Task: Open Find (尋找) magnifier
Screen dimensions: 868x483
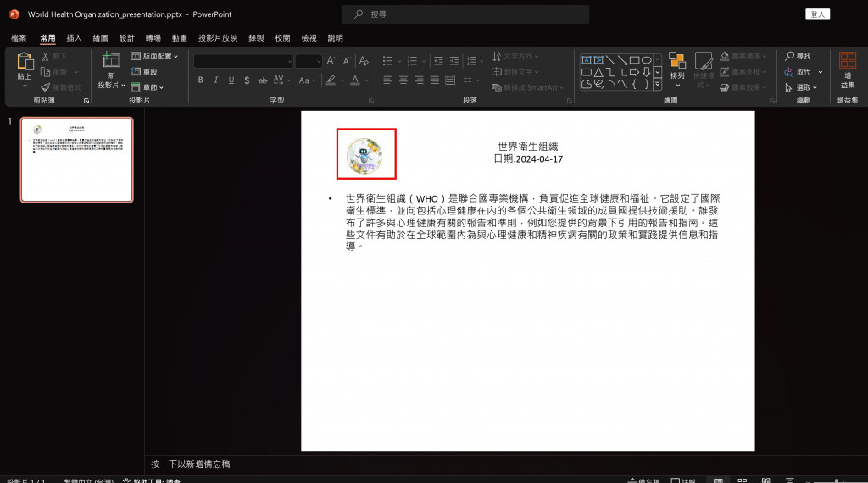Action: [x=789, y=56]
